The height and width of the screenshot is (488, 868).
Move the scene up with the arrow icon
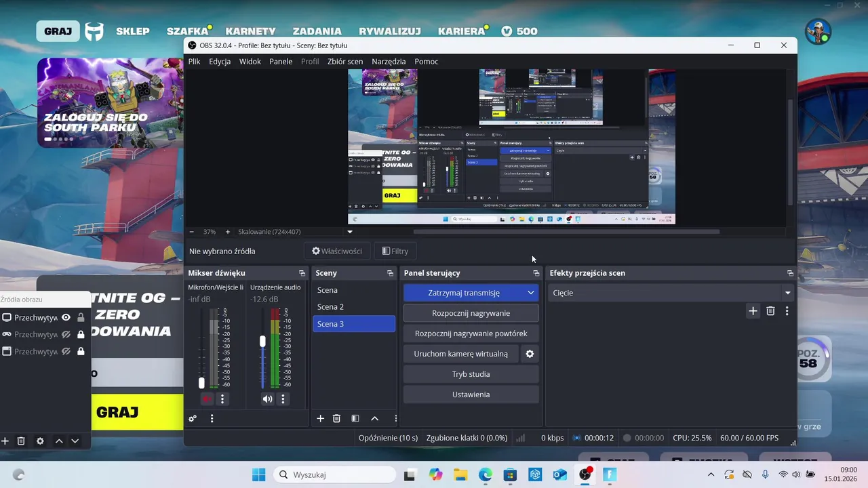coord(374,419)
